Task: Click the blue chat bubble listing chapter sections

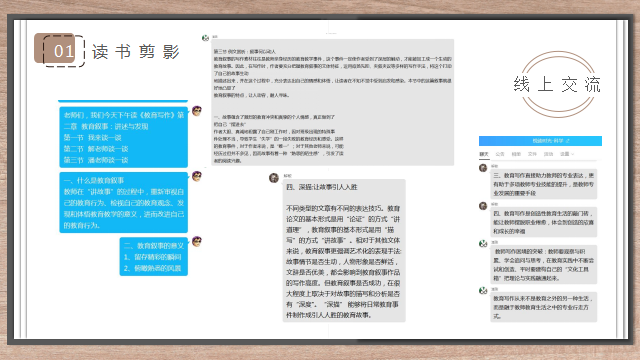Action: pyautogui.click(x=124, y=137)
